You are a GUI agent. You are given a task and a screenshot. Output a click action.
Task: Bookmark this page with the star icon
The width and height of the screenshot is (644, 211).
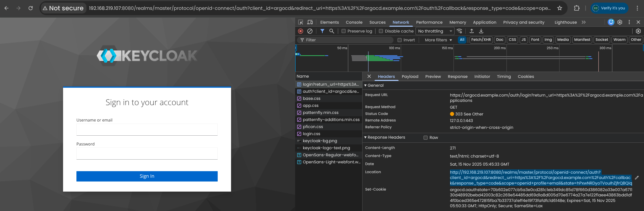559,8
